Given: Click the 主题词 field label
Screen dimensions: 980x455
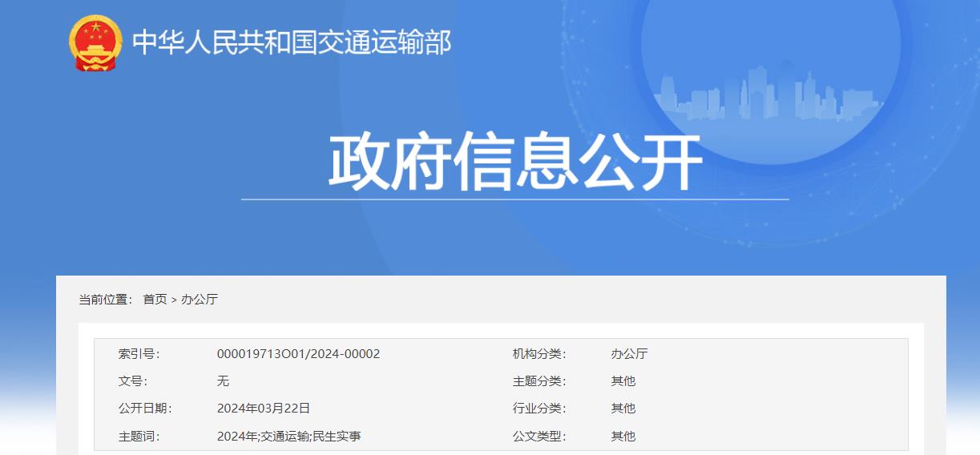Looking at the screenshot, I should (x=139, y=437).
